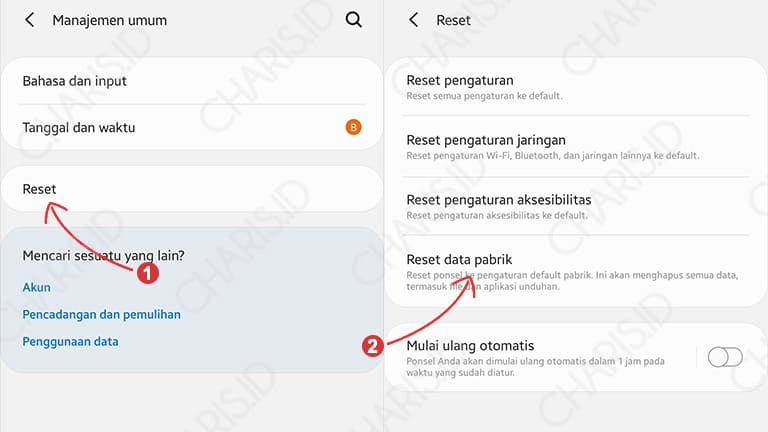Open Pencadangan dan pemulihan link

pyautogui.click(x=101, y=314)
